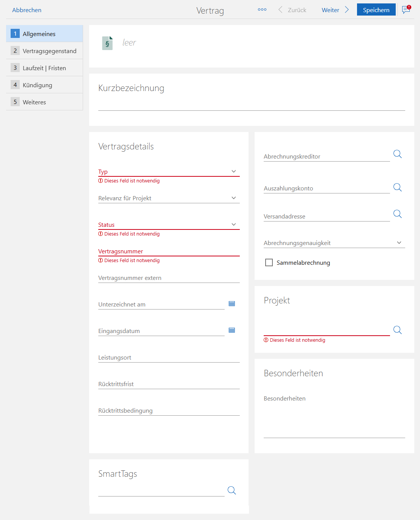
Task: Open the Versandadresse search lookup
Action: 397,214
